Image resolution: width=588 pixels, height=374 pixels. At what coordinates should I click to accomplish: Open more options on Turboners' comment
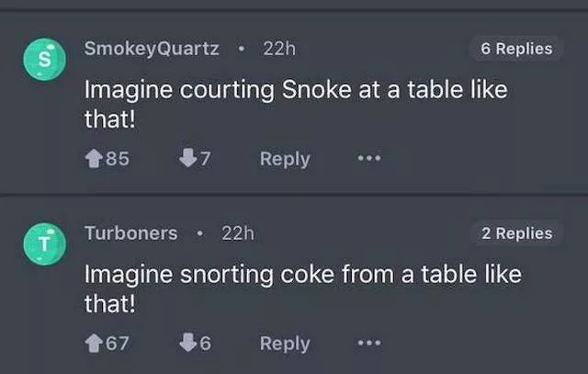[x=366, y=344]
